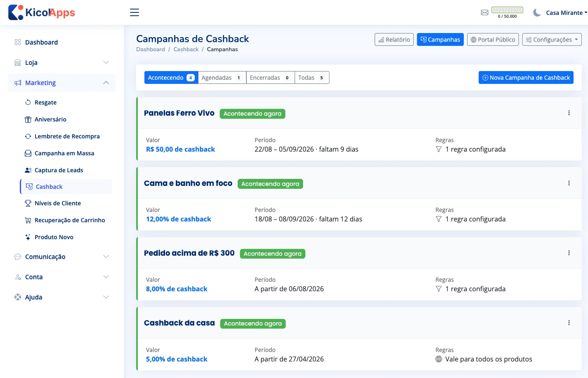Screen dimensions: 588x378
Task: Open Cashback da casa options menu
Action: [x=569, y=323]
